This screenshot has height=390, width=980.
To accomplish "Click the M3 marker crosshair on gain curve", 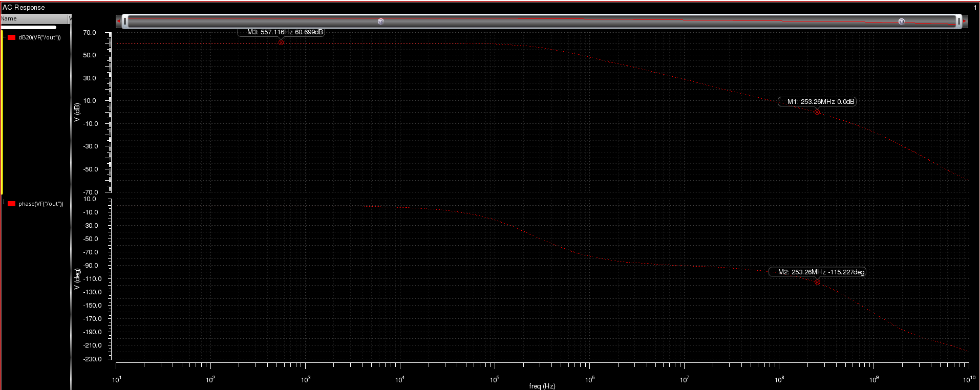I will pyautogui.click(x=281, y=42).
